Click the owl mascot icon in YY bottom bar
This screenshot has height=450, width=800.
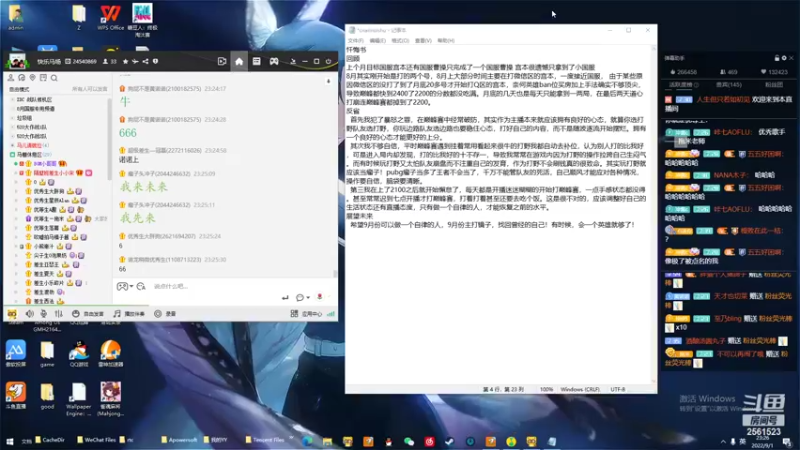coord(12,314)
